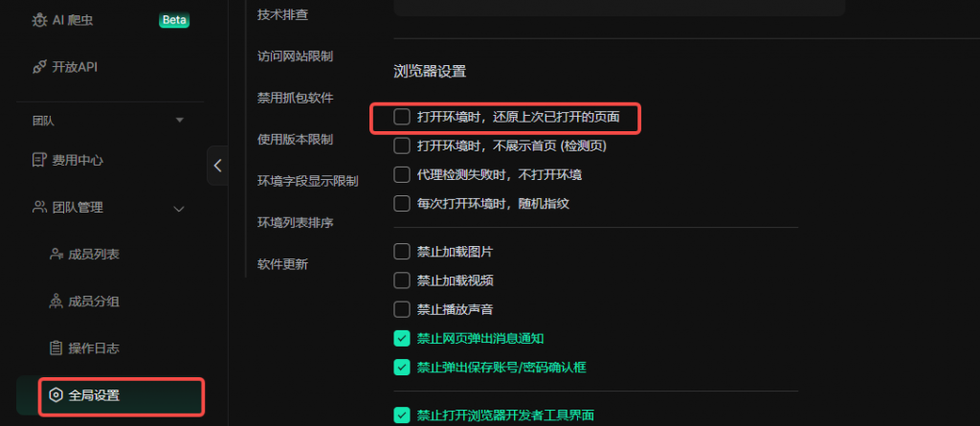Uncheck 禁止网页弹出消息通知

(x=401, y=339)
